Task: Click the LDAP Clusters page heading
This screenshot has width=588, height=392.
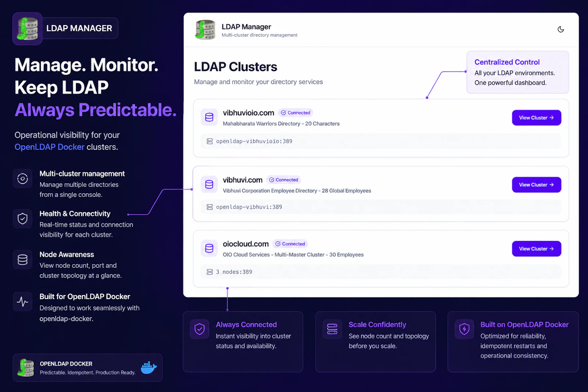Action: pos(236,67)
